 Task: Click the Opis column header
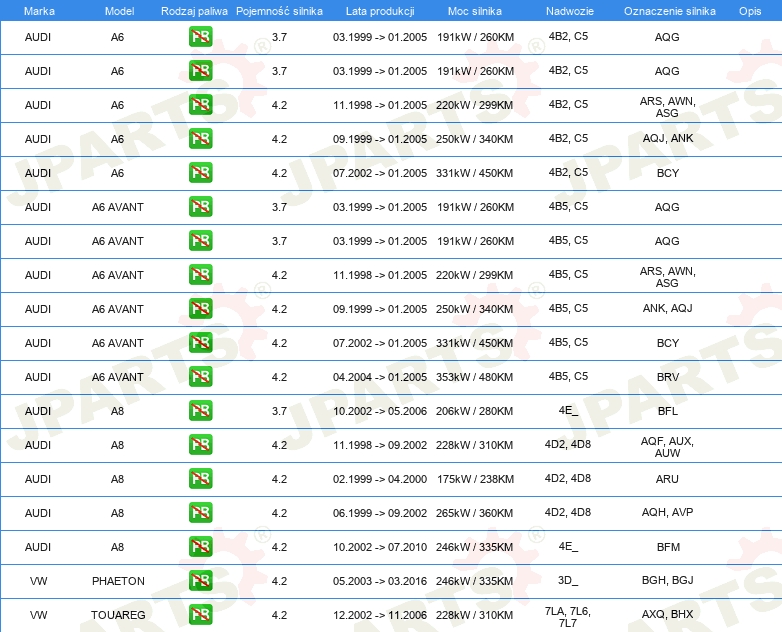point(750,11)
